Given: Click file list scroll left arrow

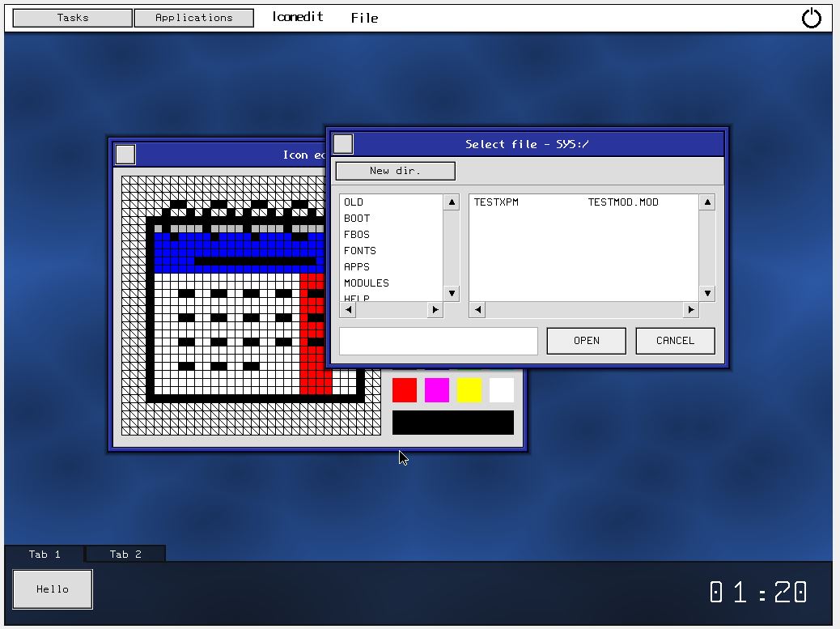Looking at the screenshot, I should (477, 310).
